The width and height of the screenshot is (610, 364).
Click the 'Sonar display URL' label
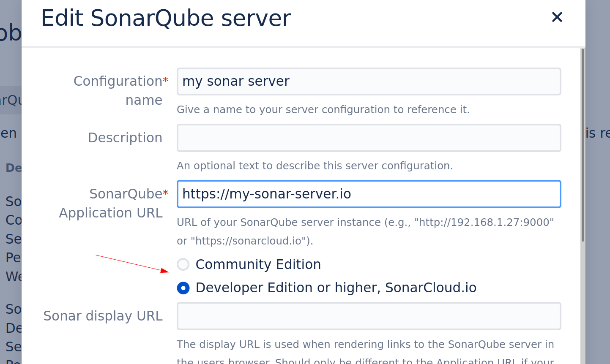coord(103,316)
